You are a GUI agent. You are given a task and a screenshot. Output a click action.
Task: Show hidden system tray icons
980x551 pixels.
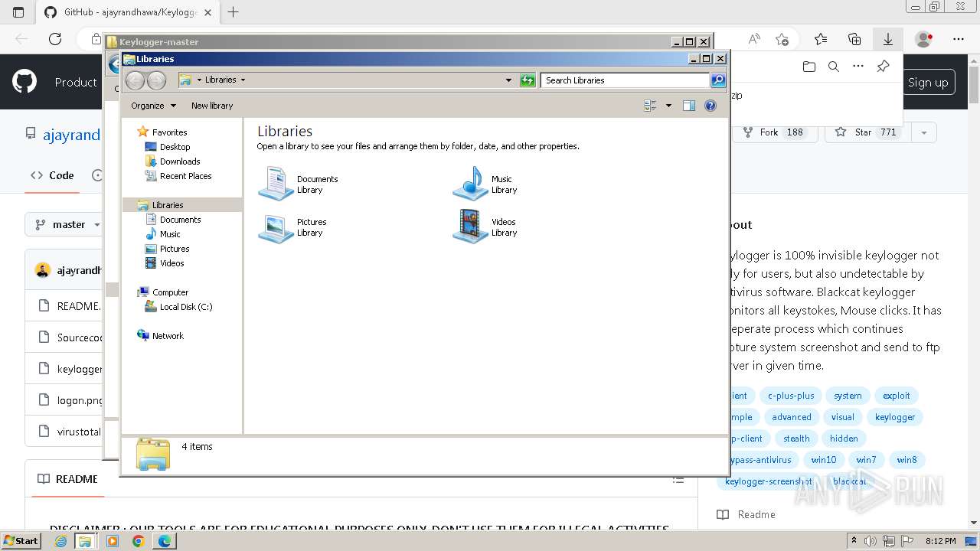(x=855, y=541)
